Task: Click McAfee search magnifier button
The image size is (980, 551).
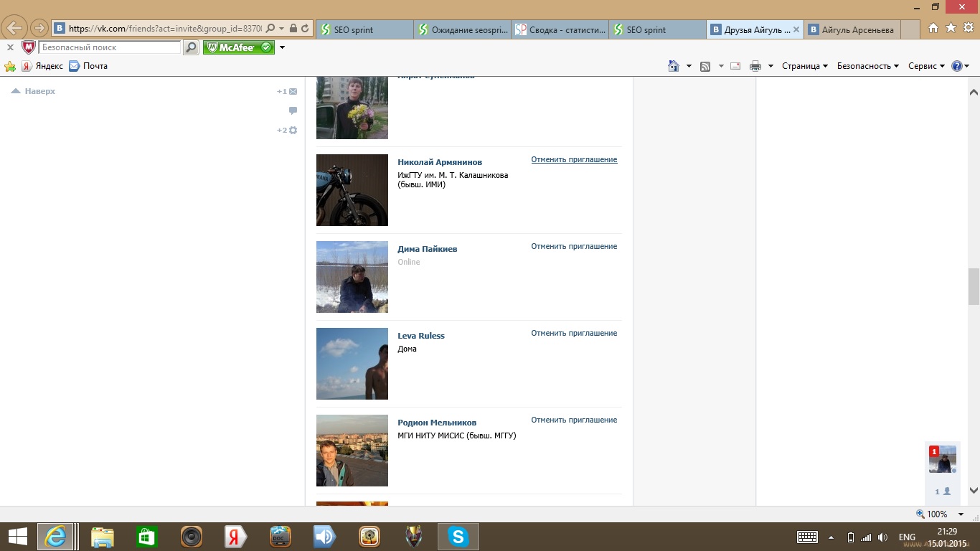Action: (x=191, y=47)
